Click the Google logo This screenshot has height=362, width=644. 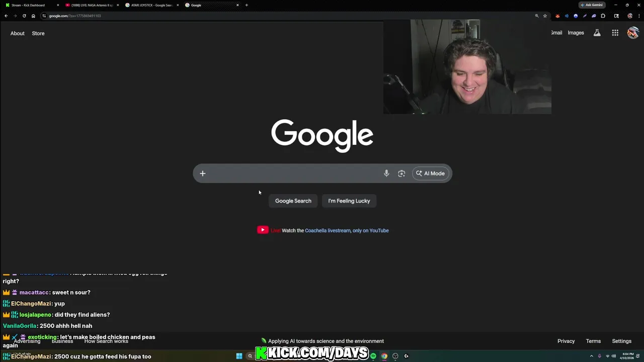click(x=322, y=136)
